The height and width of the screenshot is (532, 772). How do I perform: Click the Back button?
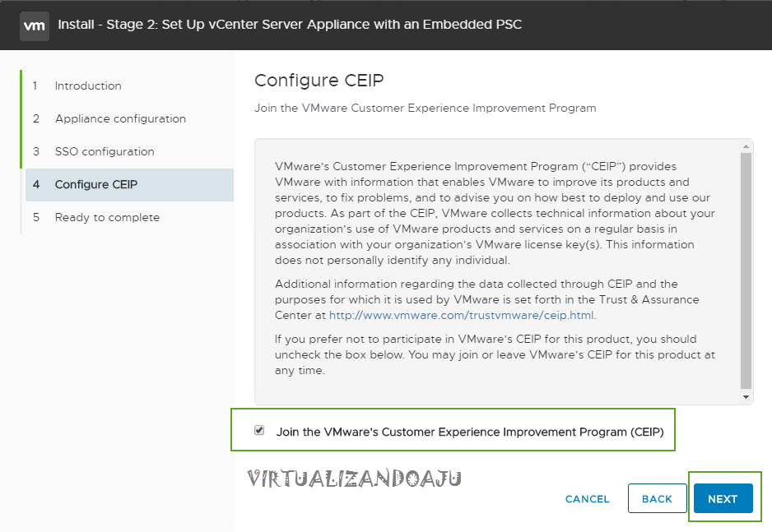(657, 498)
